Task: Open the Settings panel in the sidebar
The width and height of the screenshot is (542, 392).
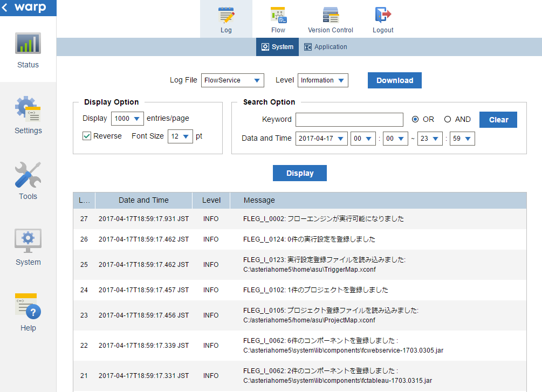Action: (x=28, y=116)
